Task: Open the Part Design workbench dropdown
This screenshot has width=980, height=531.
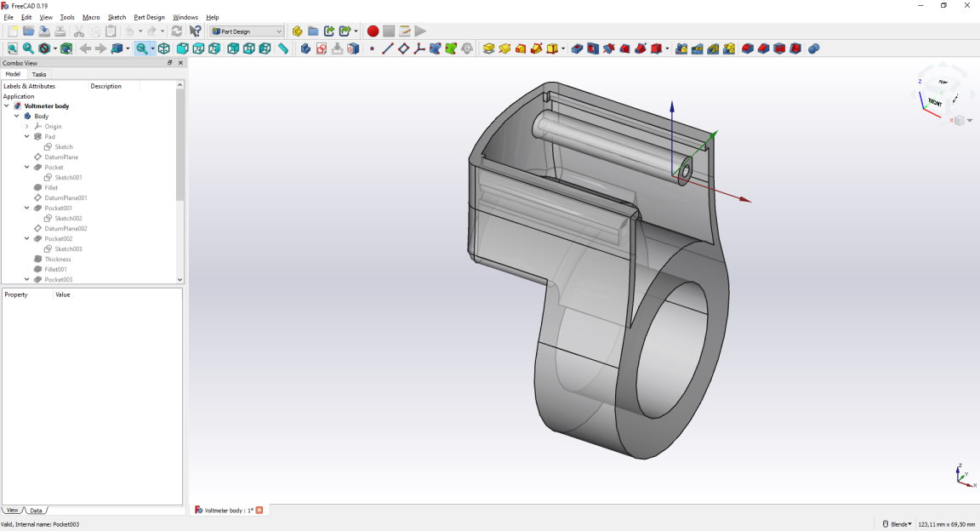Action: (x=247, y=31)
